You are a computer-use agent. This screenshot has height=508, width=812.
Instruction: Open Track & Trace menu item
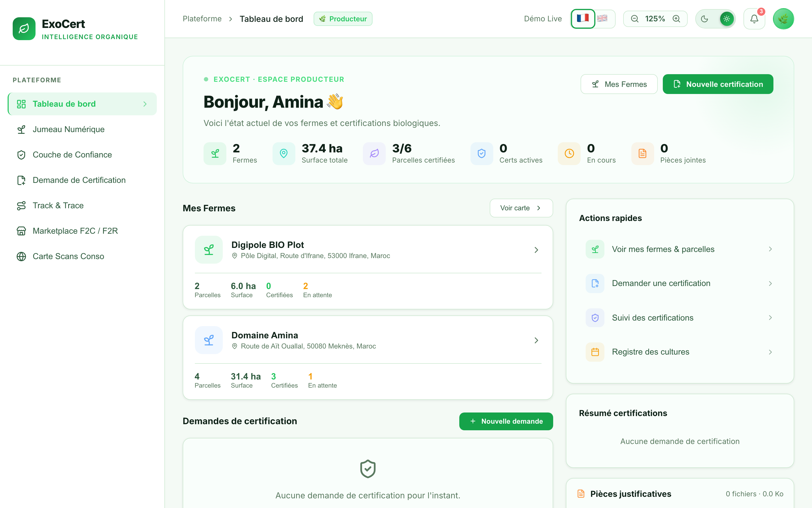coord(82,206)
